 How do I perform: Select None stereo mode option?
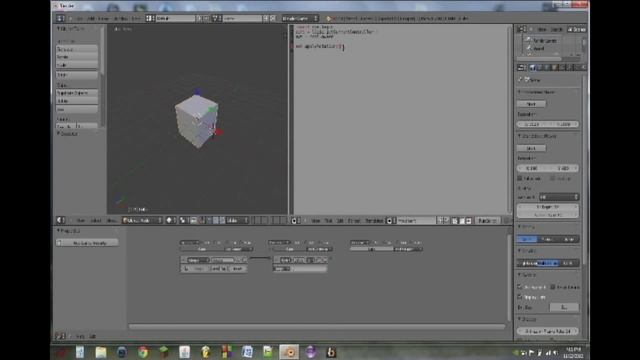coord(527,239)
